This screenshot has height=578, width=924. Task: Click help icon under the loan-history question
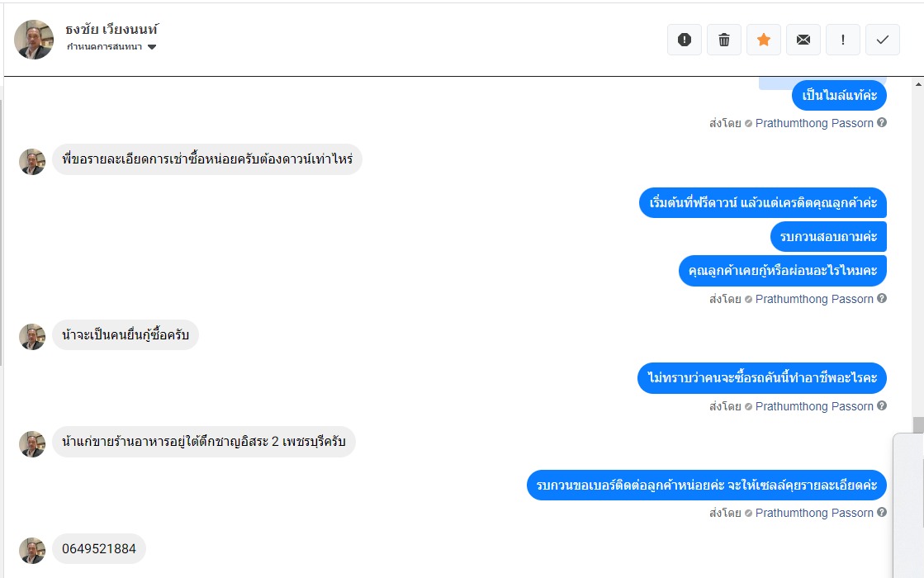pos(882,299)
